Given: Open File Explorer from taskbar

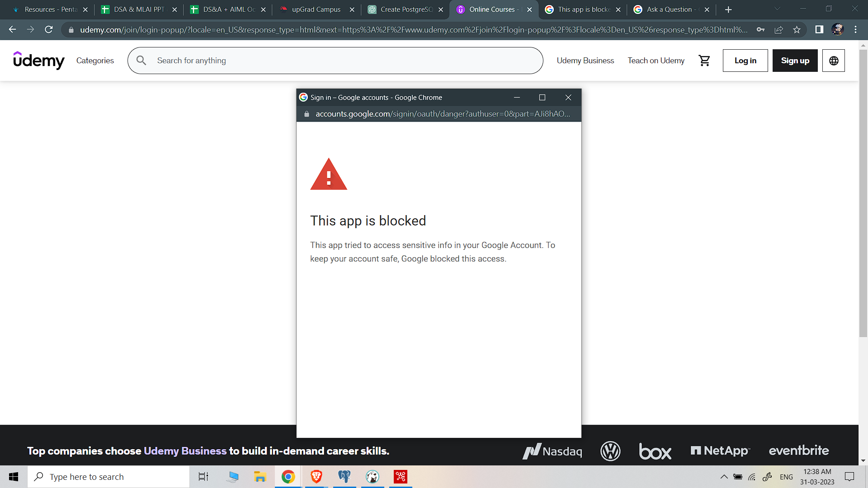Looking at the screenshot, I should coord(260,477).
